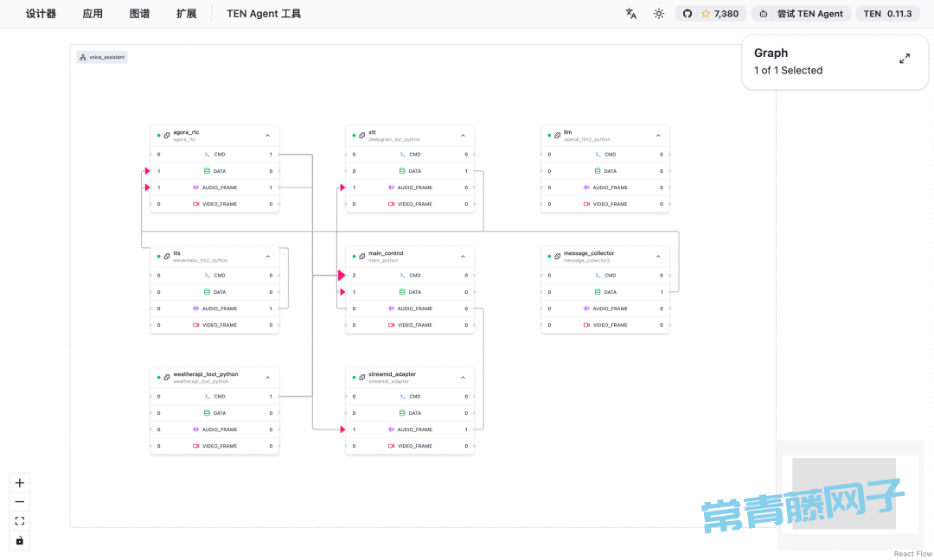
Task: Click the VIDEO_FRAME camera icon in streamid_adapter
Action: point(392,446)
